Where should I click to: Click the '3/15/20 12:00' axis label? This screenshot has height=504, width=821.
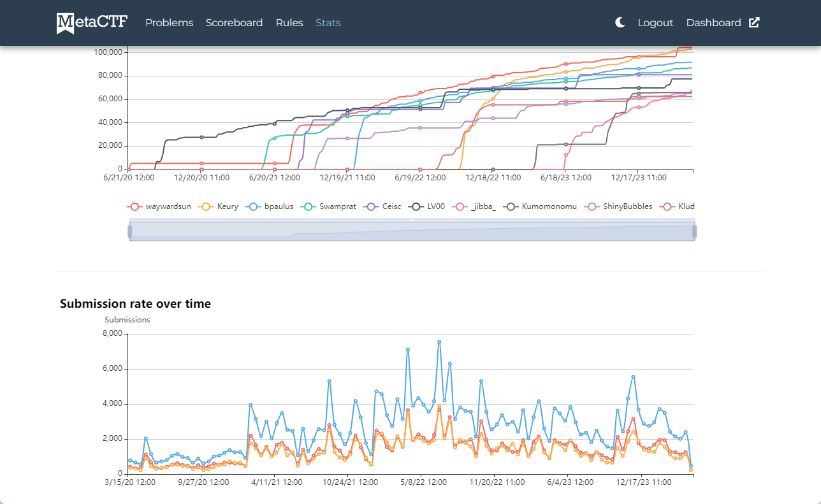(130, 482)
